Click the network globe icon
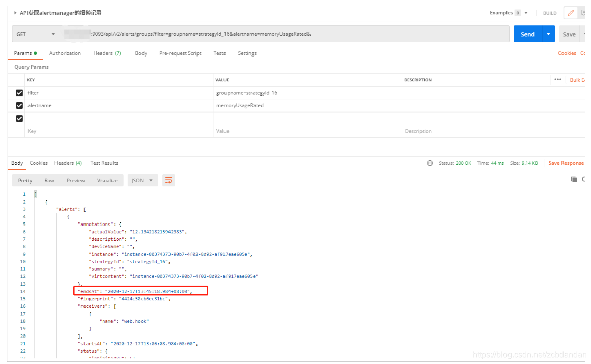This screenshot has height=364, width=591. 430,163
